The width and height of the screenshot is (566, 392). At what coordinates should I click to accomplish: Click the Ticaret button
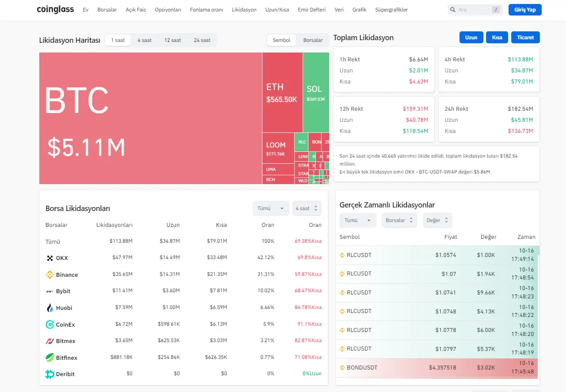(x=525, y=38)
